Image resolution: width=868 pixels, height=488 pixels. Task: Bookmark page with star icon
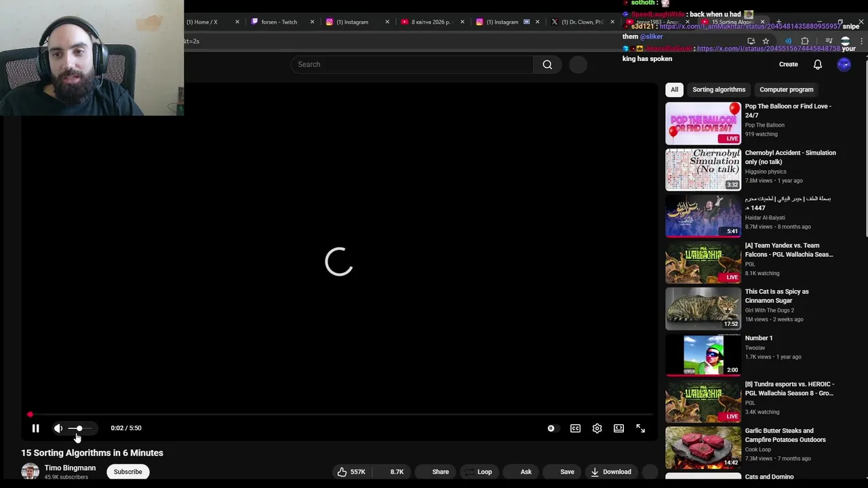[x=766, y=41]
